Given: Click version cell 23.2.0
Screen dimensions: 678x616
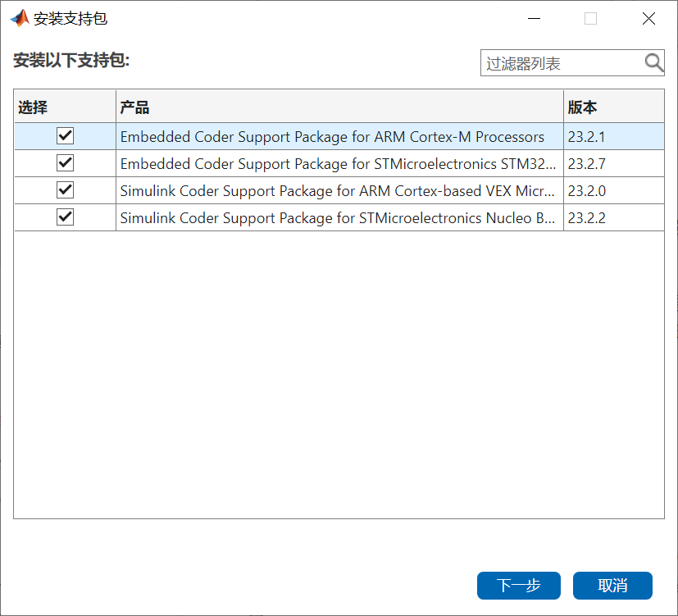Looking at the screenshot, I should (613, 191).
